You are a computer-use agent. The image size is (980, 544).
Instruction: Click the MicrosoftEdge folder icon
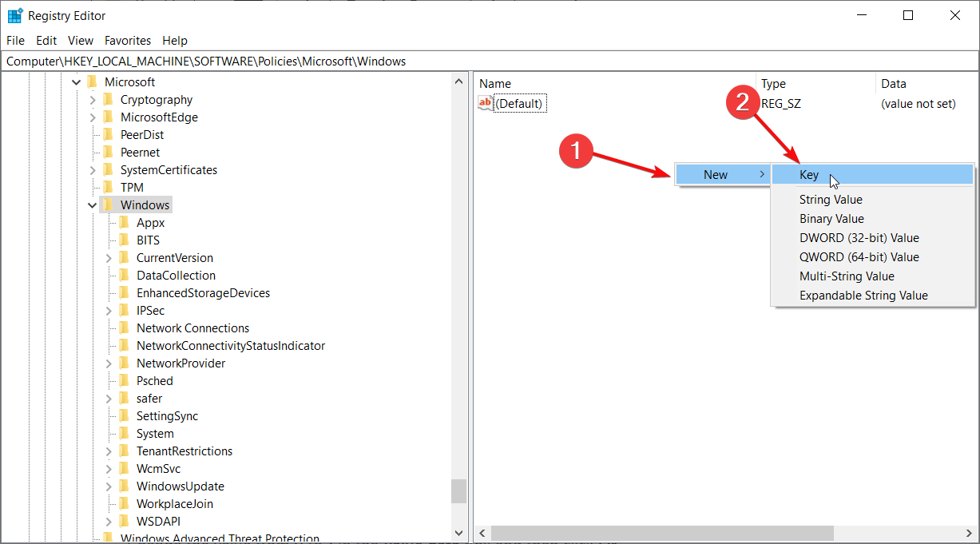(108, 117)
